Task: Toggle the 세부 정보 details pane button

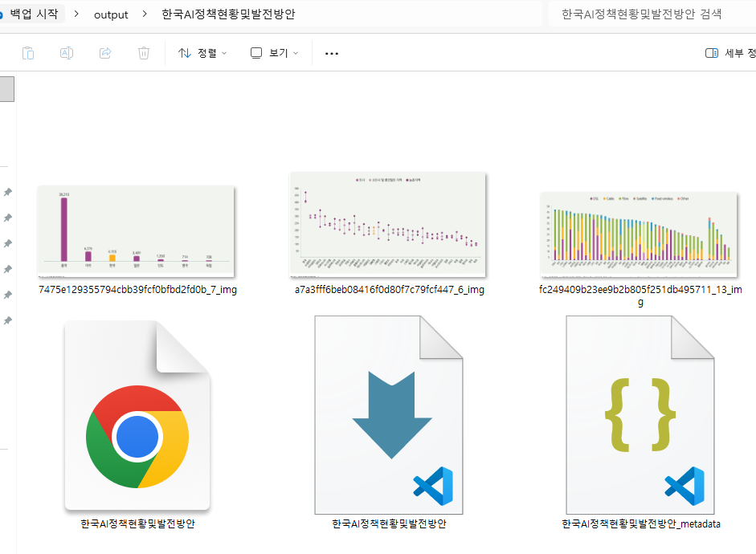Action: [730, 53]
